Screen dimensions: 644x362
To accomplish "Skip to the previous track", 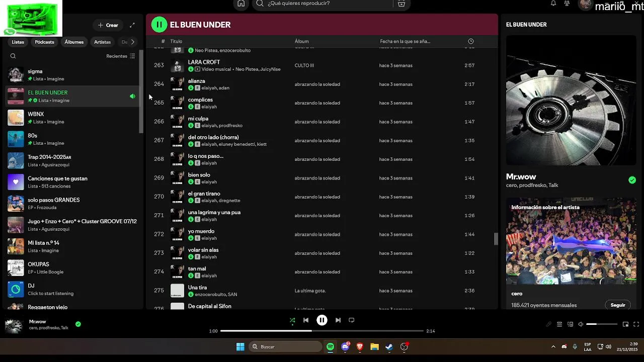I will click(x=306, y=320).
